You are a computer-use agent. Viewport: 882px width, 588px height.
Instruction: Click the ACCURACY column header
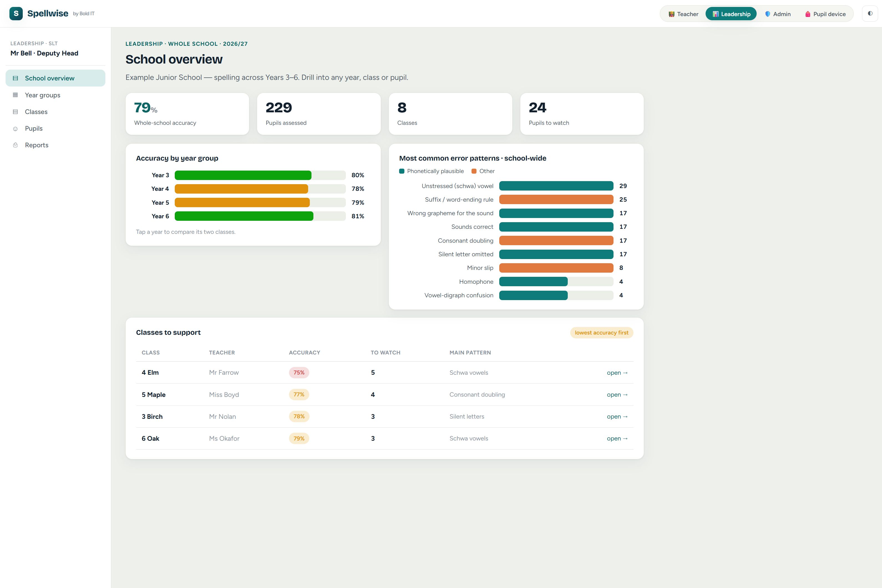coord(305,353)
